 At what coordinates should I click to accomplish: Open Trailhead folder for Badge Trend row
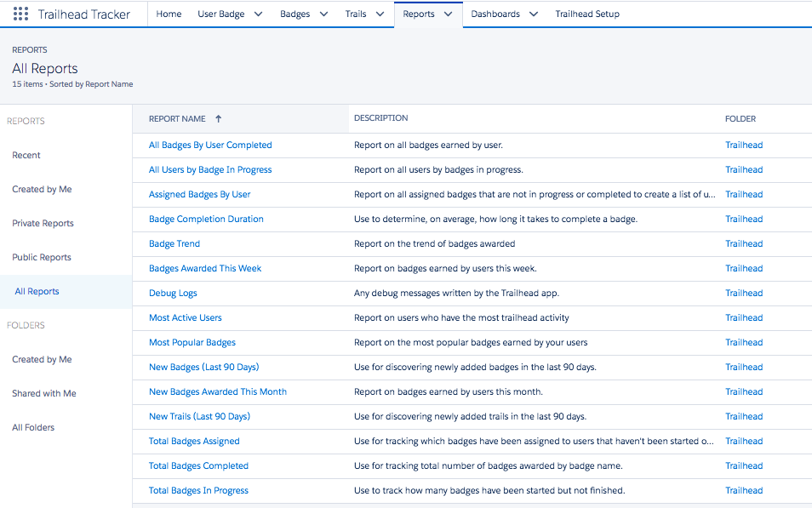[x=743, y=244]
